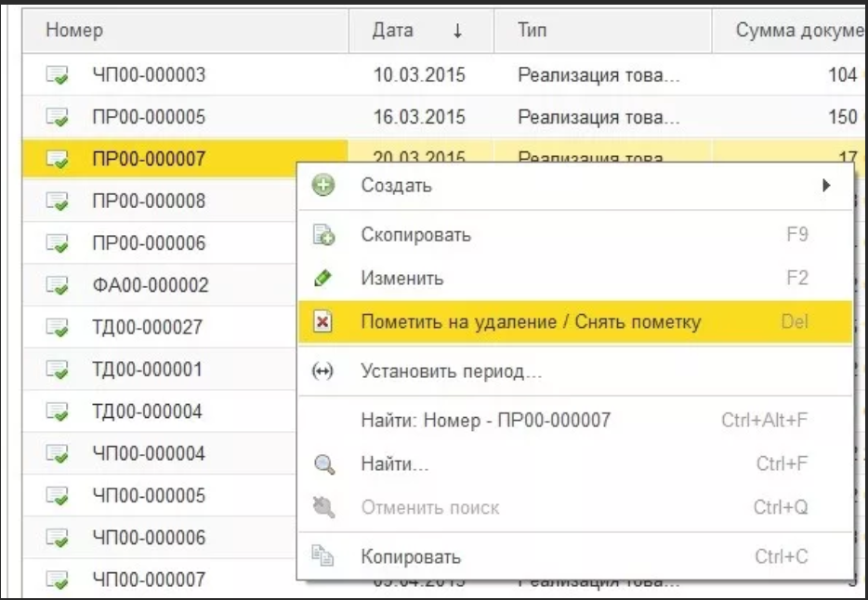
Task: Select highlighted number ПР00-000007
Action: (149, 159)
